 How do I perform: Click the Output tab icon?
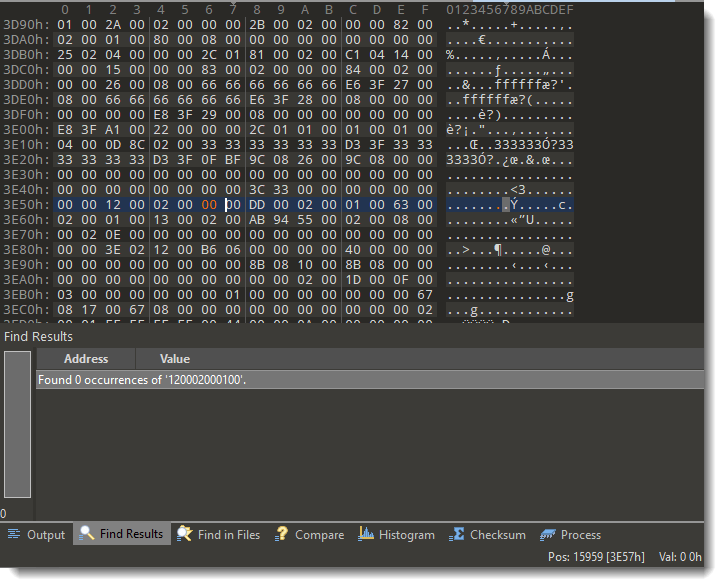coord(14,535)
